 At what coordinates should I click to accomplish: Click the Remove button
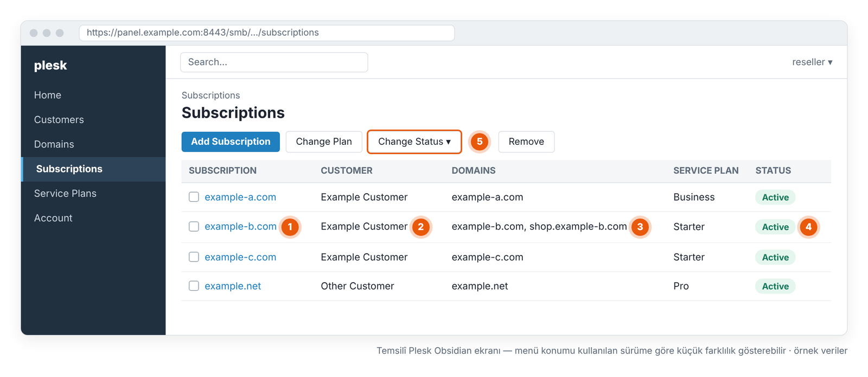(526, 142)
